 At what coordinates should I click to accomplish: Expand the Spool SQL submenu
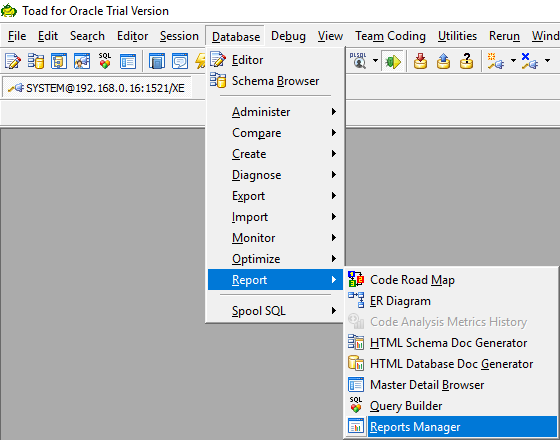point(275,311)
